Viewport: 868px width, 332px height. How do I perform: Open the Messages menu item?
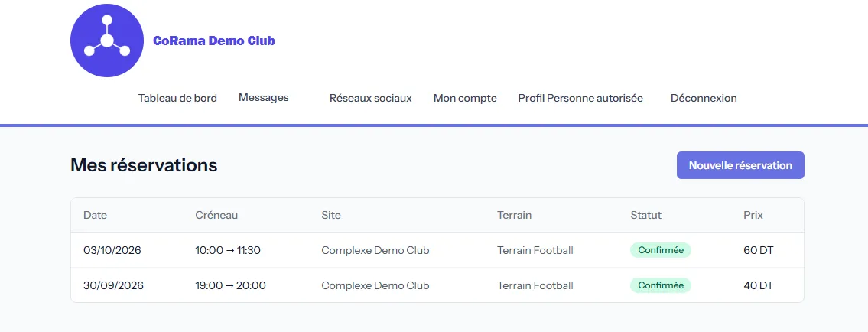click(264, 97)
